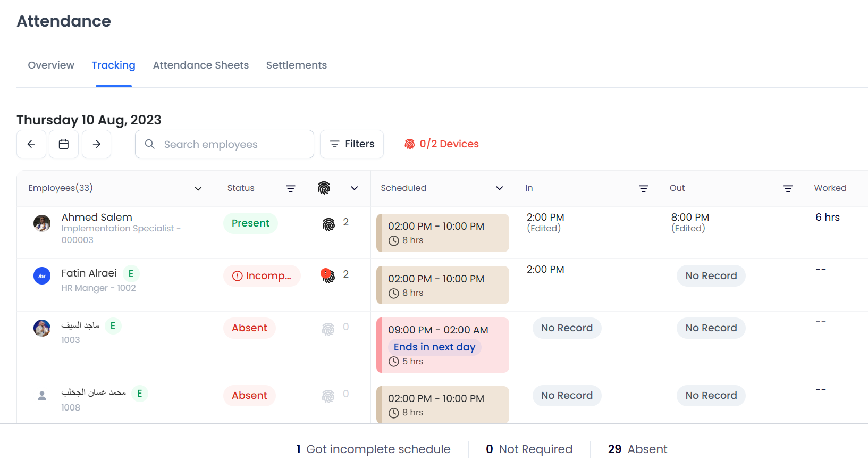Image resolution: width=868 pixels, height=468 pixels.
Task: Open the calendar date picker
Action: (x=64, y=144)
